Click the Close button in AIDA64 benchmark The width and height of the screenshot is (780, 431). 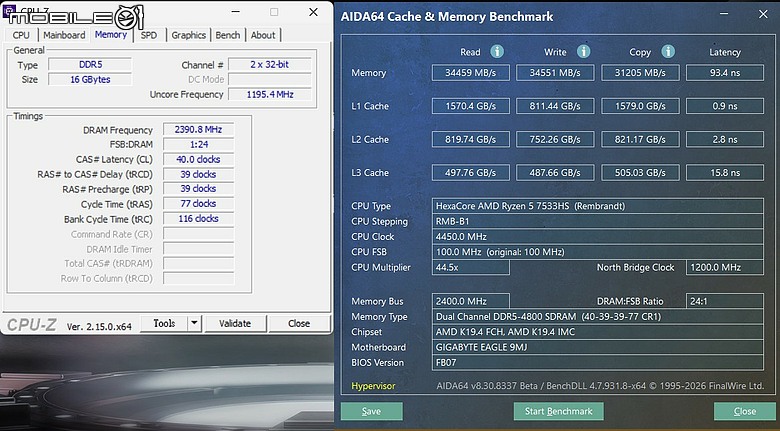745,411
